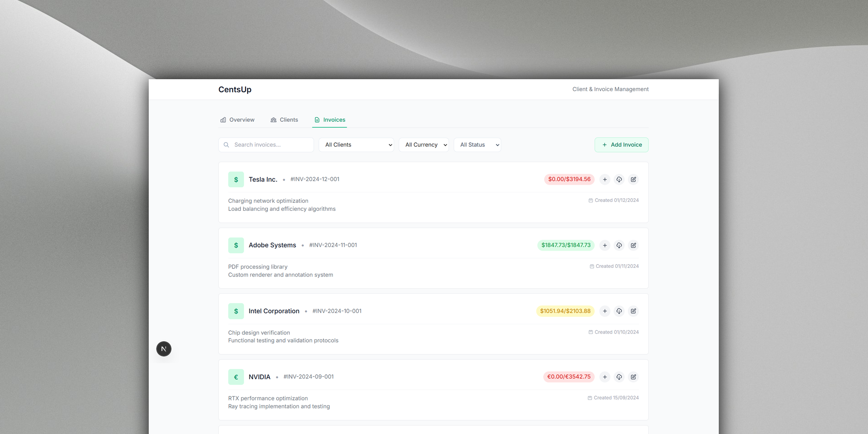Screen dimensions: 868x434
Task: Edit the NVIDIA invoice
Action: [633, 377]
